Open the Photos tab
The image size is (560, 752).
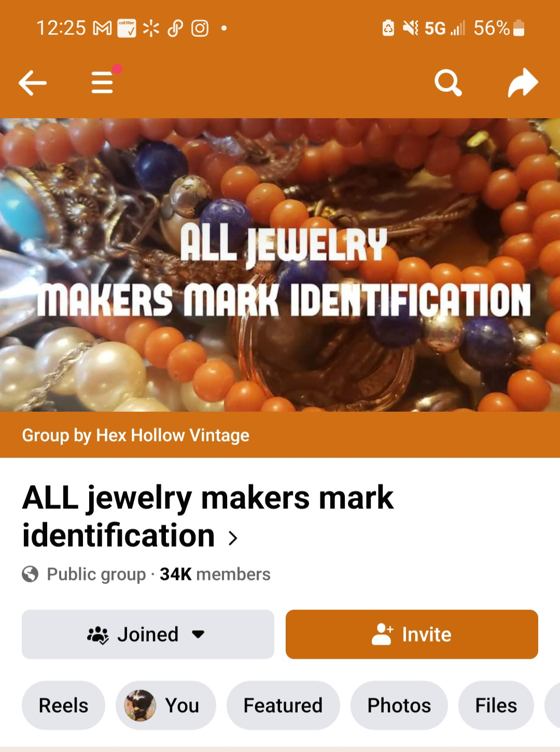tap(399, 705)
